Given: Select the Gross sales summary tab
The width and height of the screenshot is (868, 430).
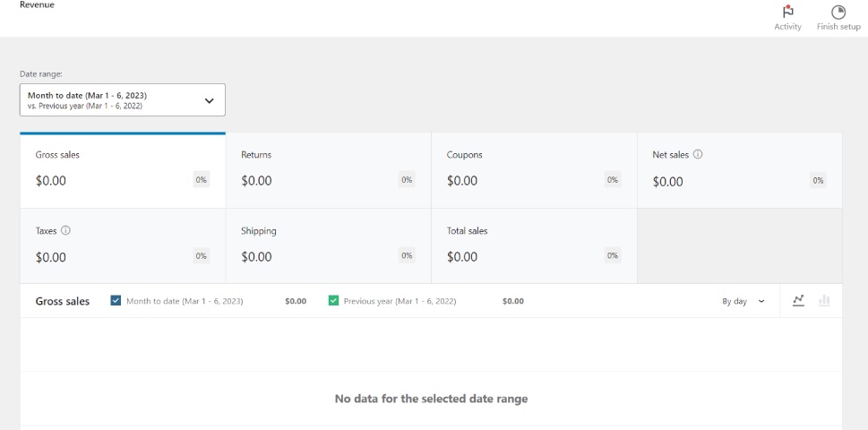Looking at the screenshot, I should click(123, 170).
